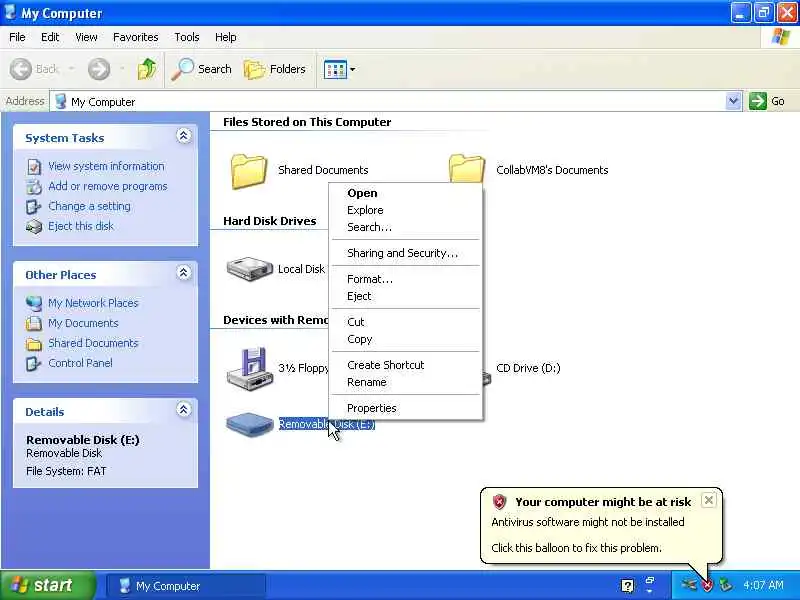The height and width of the screenshot is (600, 800).
Task: Select the Local Disk drive icon
Action: click(x=249, y=269)
